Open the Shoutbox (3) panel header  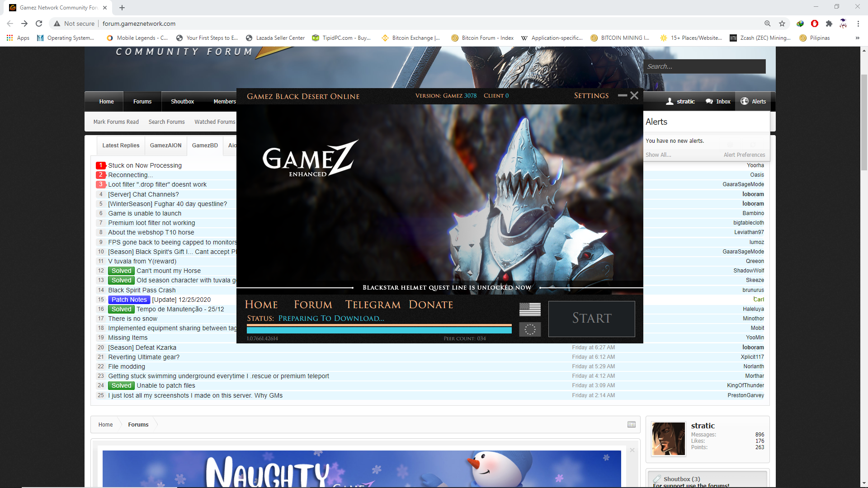pos(682,479)
